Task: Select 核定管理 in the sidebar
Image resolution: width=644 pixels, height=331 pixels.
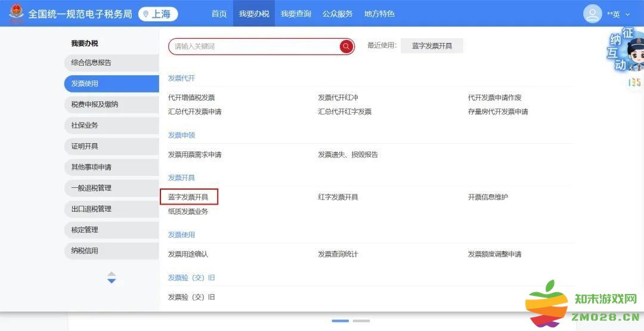Action: [112, 230]
